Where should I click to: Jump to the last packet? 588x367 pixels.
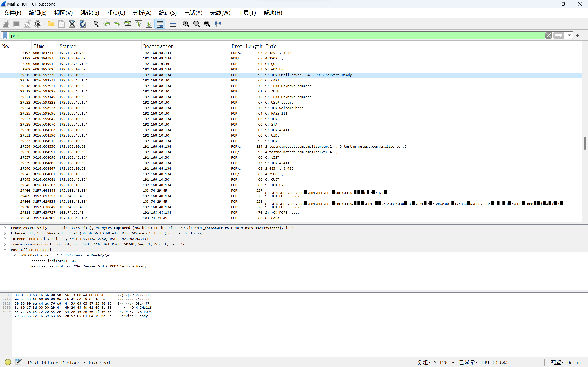149,24
